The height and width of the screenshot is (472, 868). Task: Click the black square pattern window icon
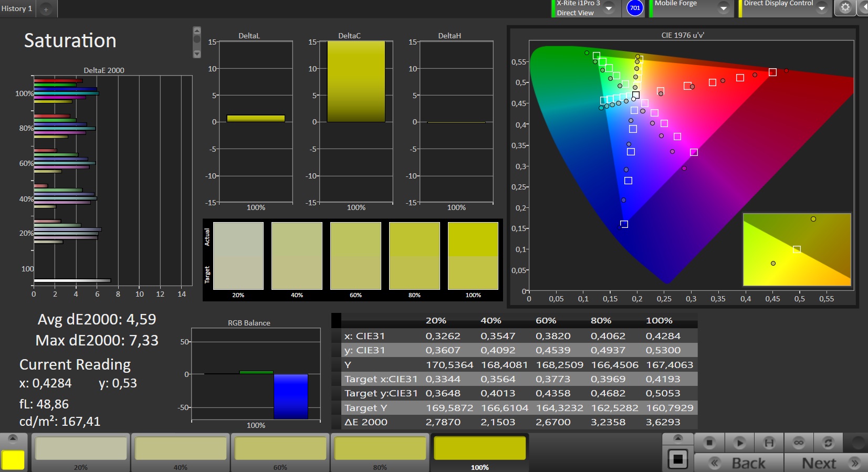click(678, 459)
